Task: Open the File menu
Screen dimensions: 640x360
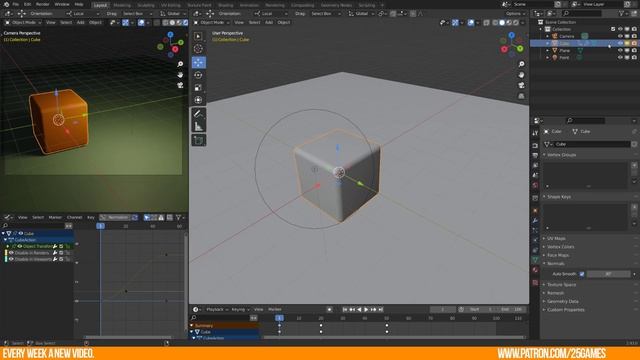Action: [16, 4]
